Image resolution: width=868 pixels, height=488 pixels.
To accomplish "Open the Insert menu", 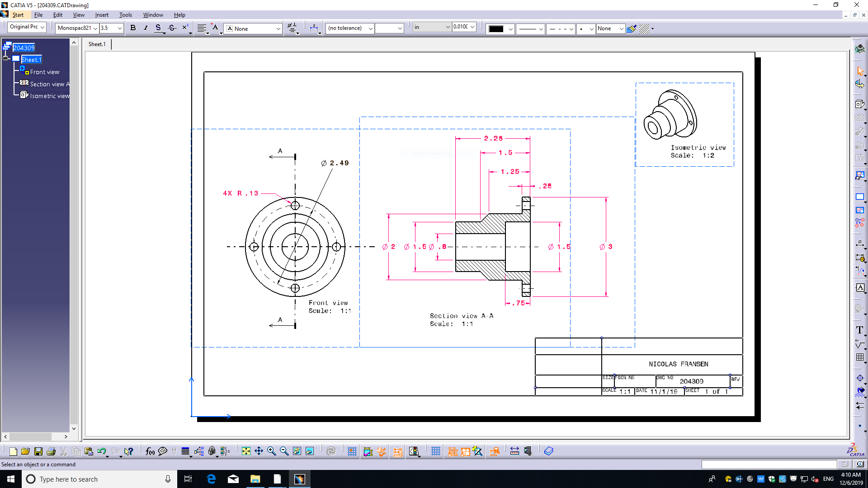I will click(x=102, y=15).
